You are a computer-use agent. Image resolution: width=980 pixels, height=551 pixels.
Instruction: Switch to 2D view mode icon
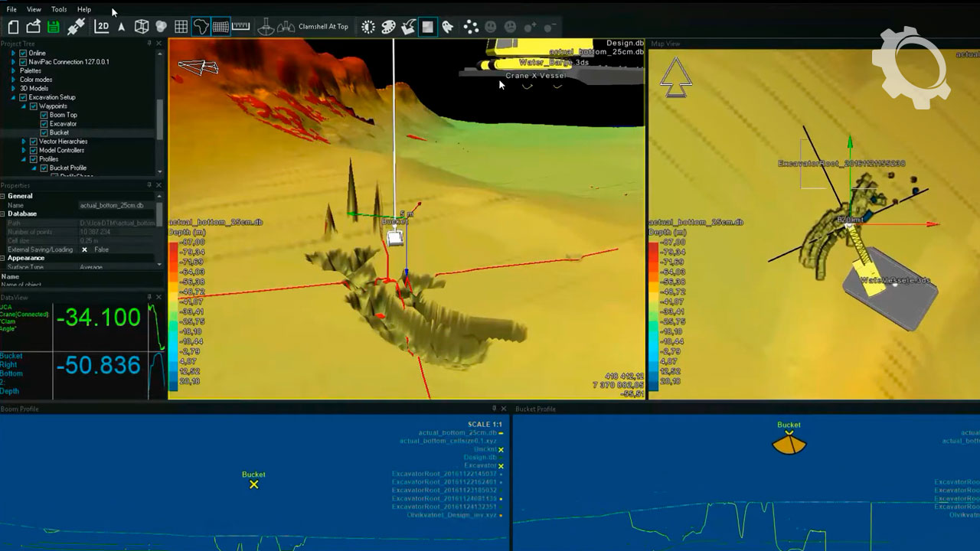(102, 27)
